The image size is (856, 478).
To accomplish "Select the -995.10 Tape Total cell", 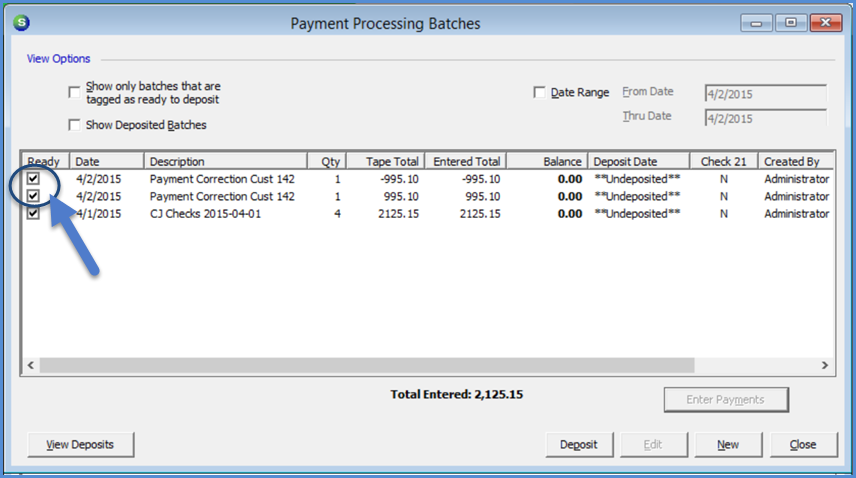I will point(400,179).
